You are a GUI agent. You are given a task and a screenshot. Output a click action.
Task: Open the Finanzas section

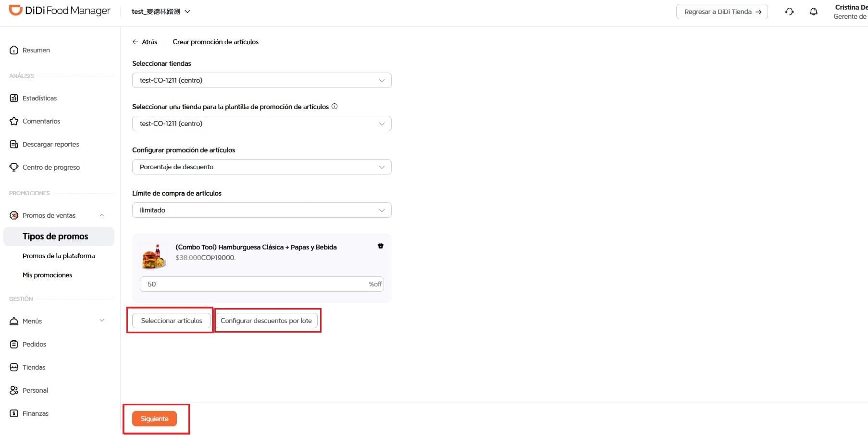pos(36,413)
